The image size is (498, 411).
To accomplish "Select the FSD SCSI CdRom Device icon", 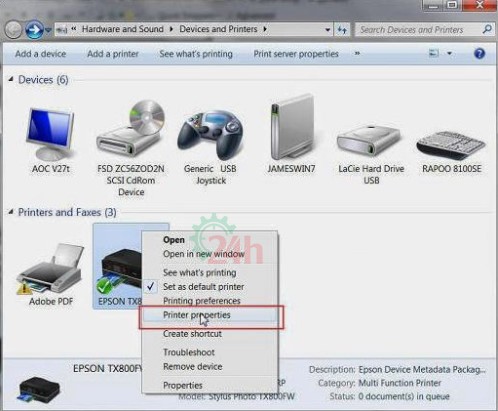I will [x=131, y=148].
